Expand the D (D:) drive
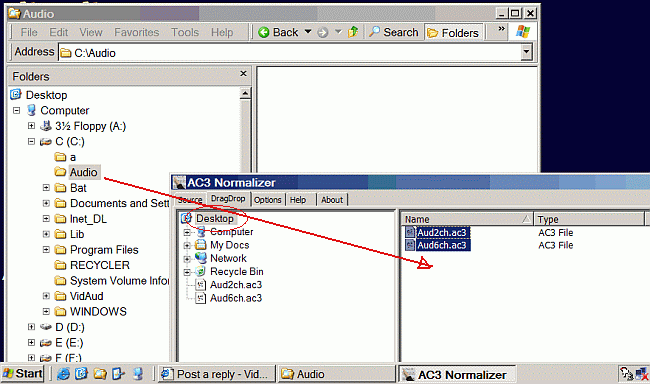The height and width of the screenshot is (384, 650). coord(31,327)
